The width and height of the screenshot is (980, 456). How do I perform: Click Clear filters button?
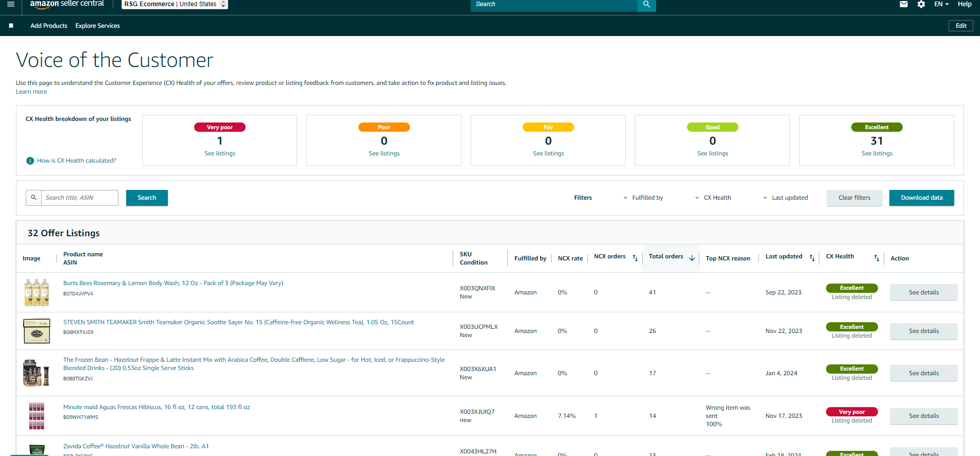[854, 198]
